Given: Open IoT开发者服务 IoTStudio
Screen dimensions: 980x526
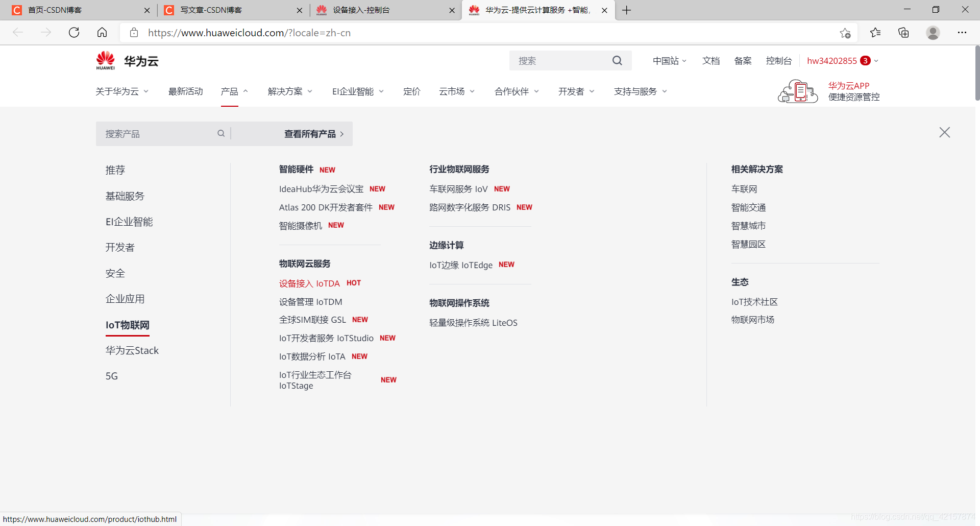Looking at the screenshot, I should pyautogui.click(x=326, y=338).
